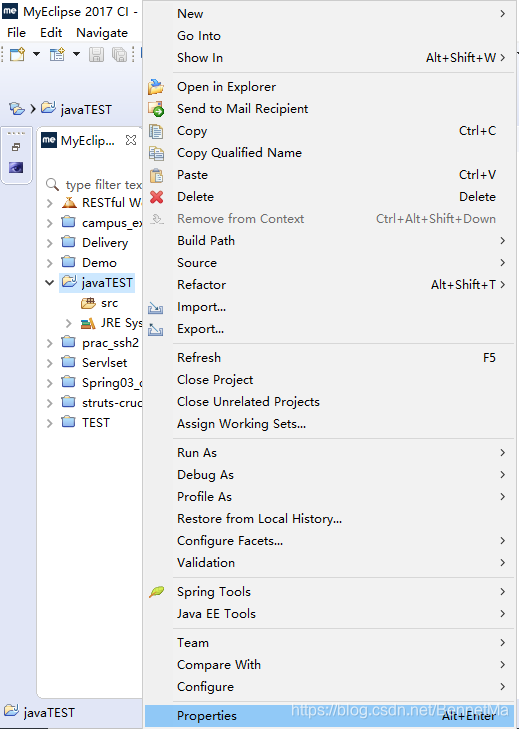
Task: Open the Profile As submenu
Action: 329,497
